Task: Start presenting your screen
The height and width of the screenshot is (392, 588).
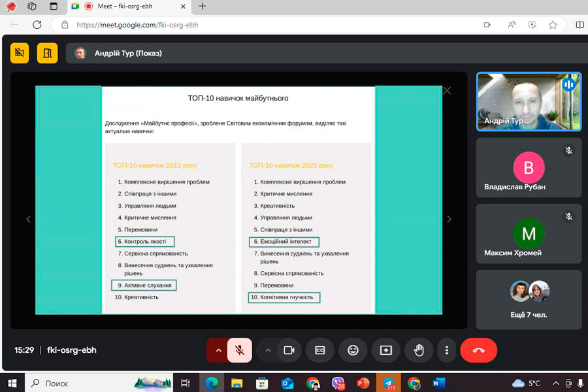Action: click(386, 350)
